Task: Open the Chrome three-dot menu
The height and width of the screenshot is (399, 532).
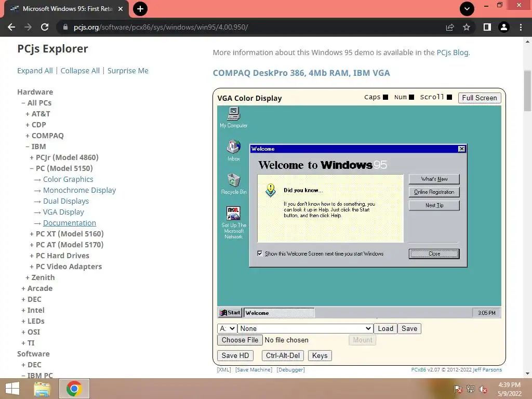Action: [521, 27]
